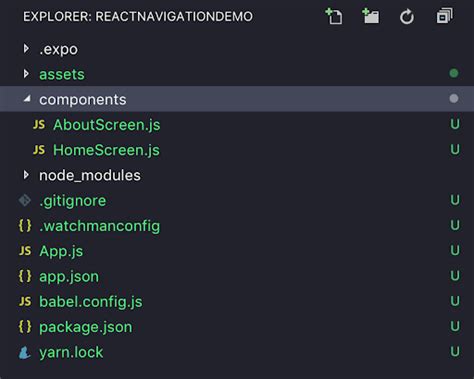This screenshot has width=474, height=379.
Task: Expand the .expo folder arrow
Action: (x=26, y=49)
